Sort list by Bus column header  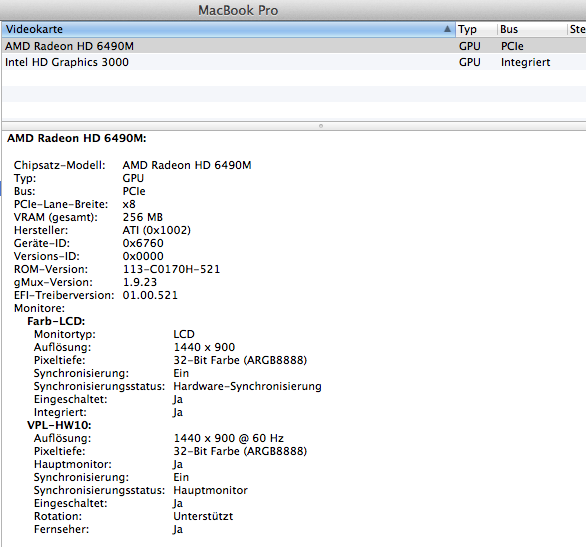[x=532, y=29]
